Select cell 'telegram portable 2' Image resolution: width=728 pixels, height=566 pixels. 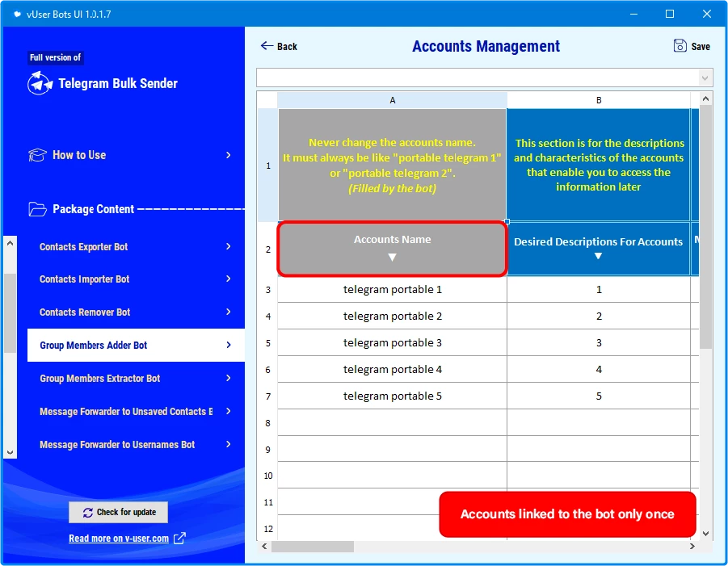coord(393,316)
